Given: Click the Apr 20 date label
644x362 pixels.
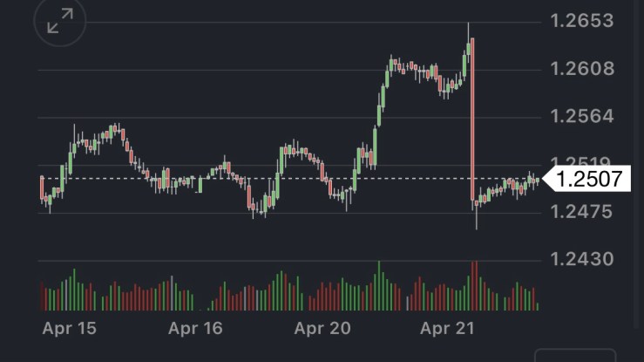Looking at the screenshot, I should (322, 329).
